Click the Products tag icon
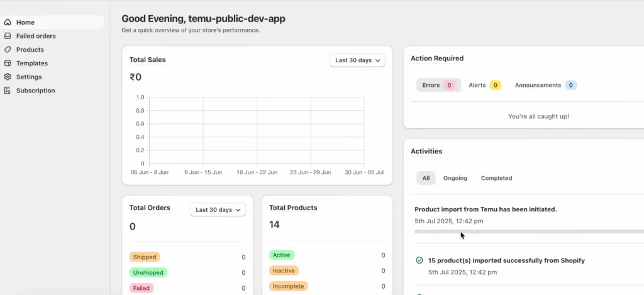The height and width of the screenshot is (295, 644). tap(8, 49)
